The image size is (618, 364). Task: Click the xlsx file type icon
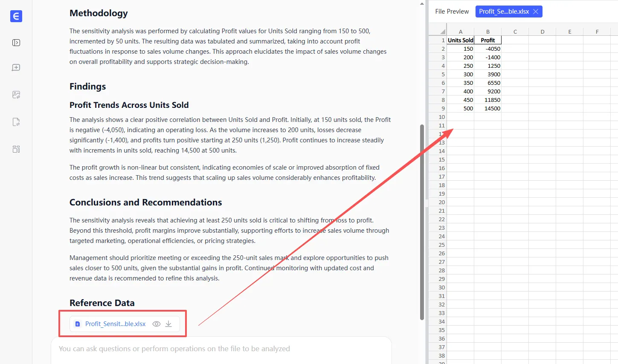(x=78, y=324)
